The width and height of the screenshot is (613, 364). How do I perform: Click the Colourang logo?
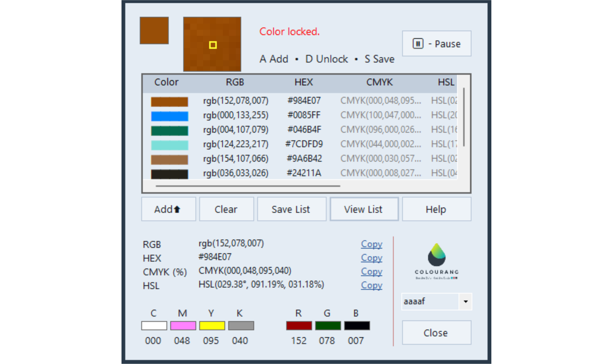[x=436, y=261]
